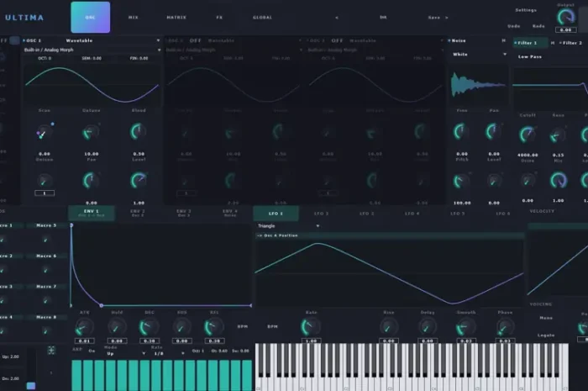Toggle the envelope BPM sync
588x391 pixels.
pos(243,326)
